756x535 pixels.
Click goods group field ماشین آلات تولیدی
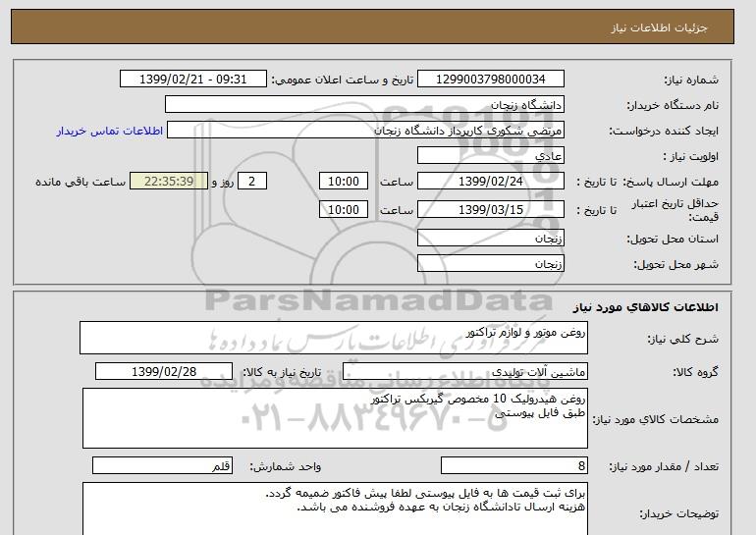(x=464, y=372)
